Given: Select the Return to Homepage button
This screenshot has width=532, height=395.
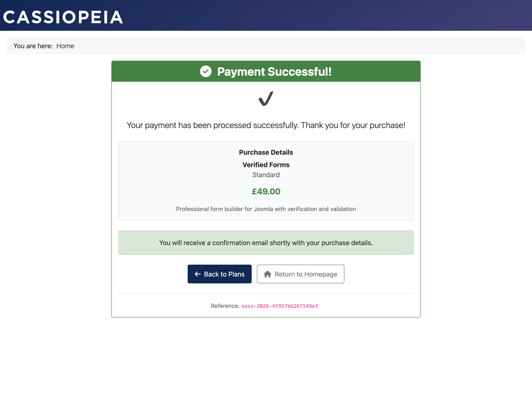Looking at the screenshot, I should click(x=300, y=274).
